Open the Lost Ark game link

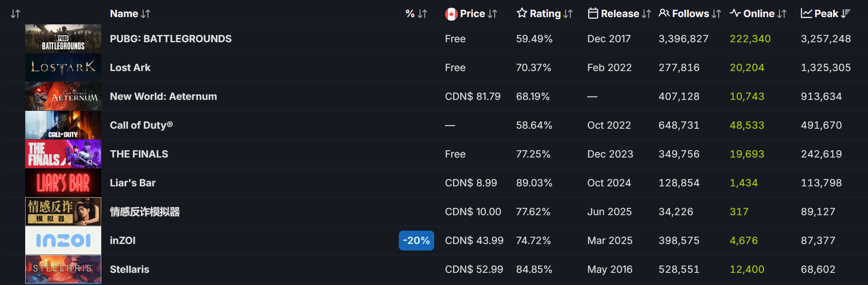[130, 67]
